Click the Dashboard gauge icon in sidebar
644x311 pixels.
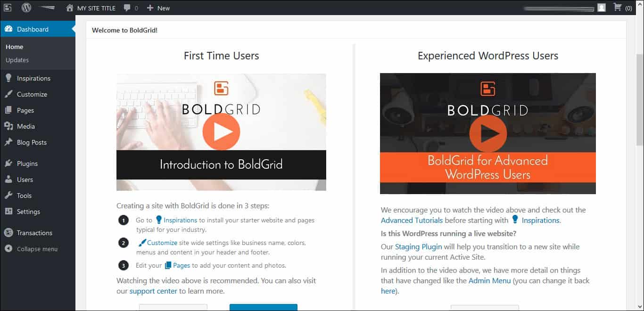[x=8, y=29]
